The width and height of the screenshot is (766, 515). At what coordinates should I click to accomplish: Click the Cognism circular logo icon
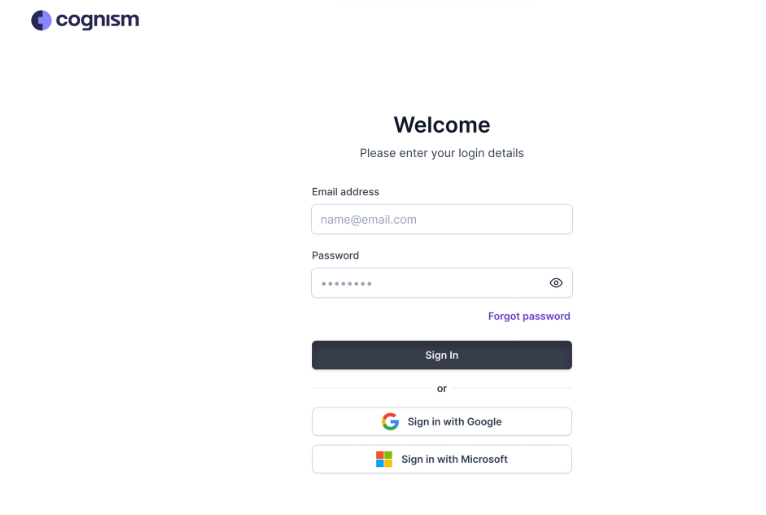41,20
